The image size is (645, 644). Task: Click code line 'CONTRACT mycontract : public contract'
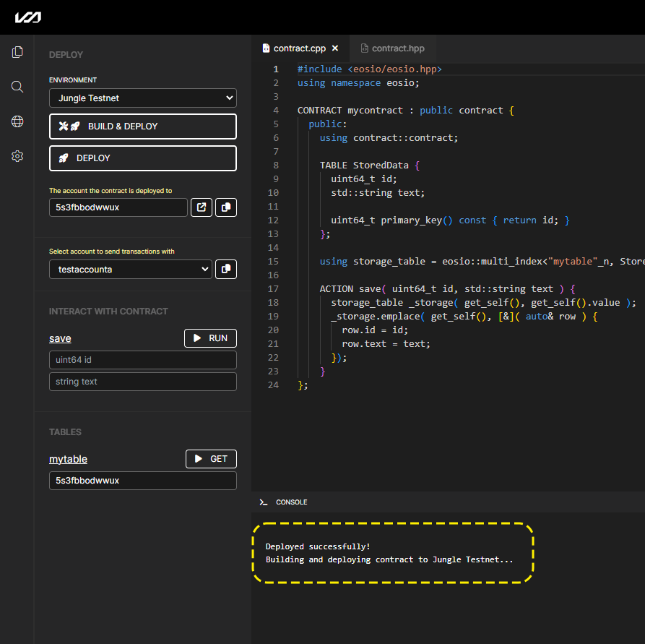point(406,111)
